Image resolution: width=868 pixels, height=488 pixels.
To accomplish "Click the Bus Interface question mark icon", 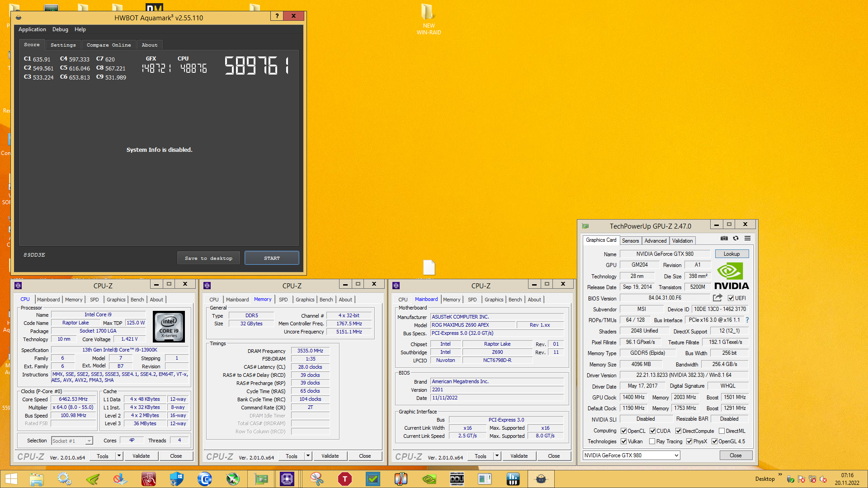I will pyautogui.click(x=747, y=320).
